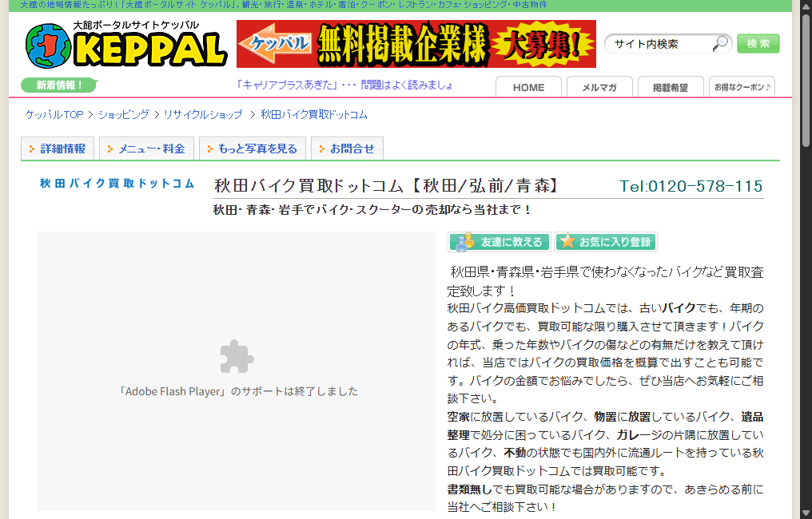Click the magnifying glass search icon
Viewport: 812px width, 519px height.
720,44
